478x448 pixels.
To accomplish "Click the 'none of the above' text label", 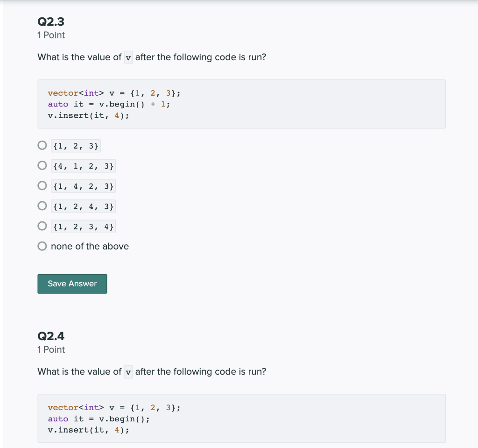I will (x=90, y=246).
